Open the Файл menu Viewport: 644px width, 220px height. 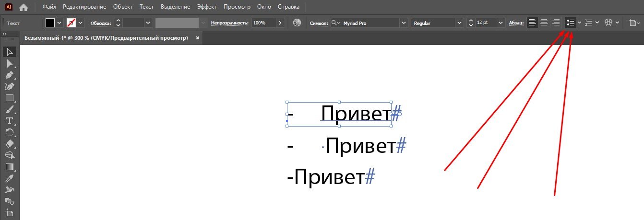click(x=49, y=7)
